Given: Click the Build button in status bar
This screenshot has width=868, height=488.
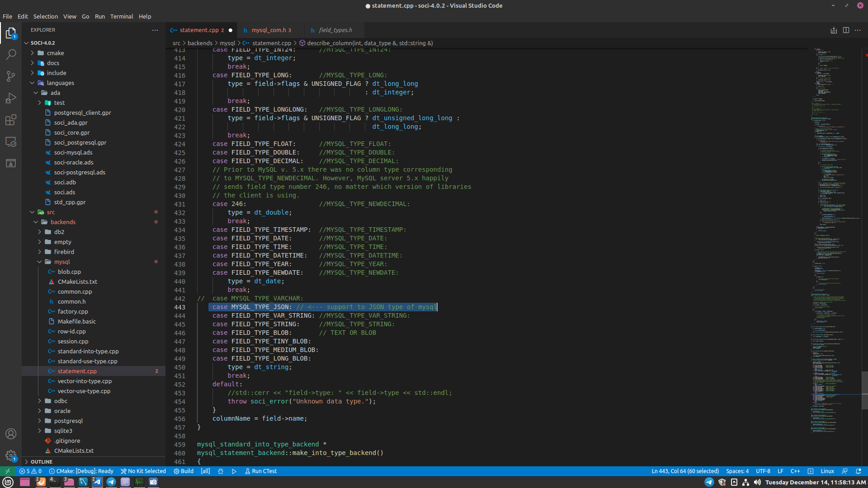Looking at the screenshot, I should [x=184, y=471].
